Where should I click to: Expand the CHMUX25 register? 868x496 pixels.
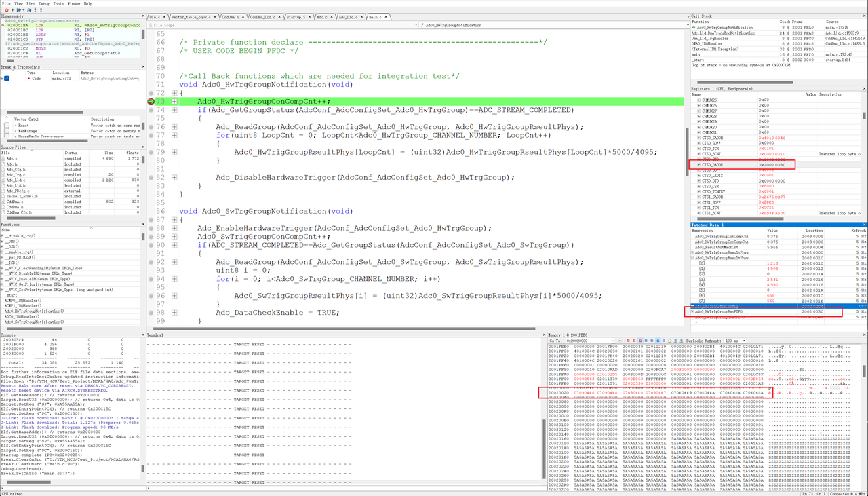coord(699,100)
